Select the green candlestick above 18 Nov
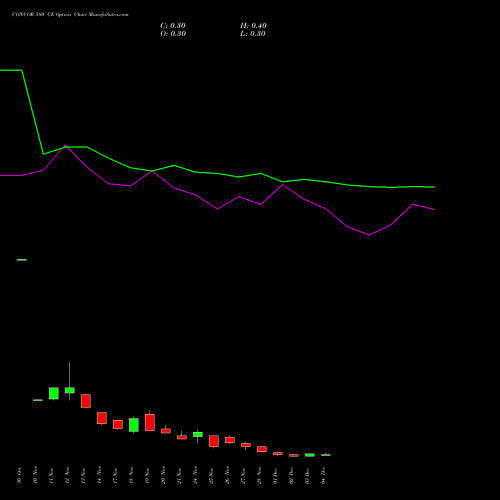 (134, 425)
